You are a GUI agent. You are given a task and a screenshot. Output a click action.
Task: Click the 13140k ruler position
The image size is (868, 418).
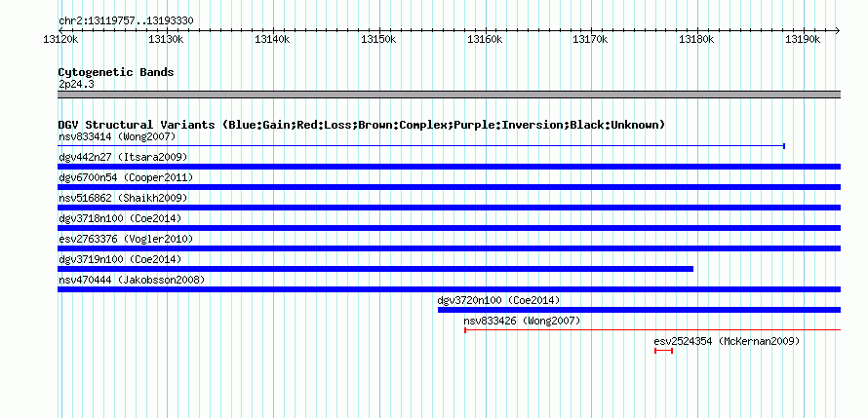[x=272, y=39]
